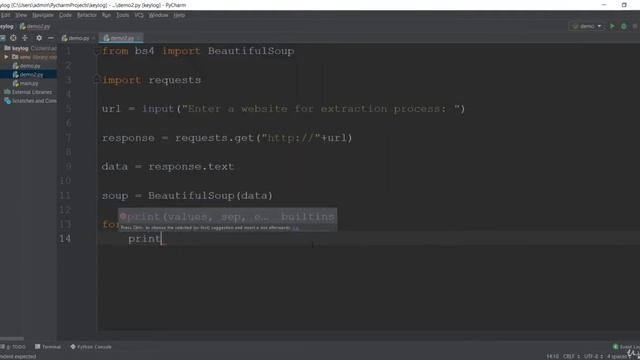Image resolution: width=640 pixels, height=360 pixels.
Task: Click the cursor position 14:10 in status bar
Action: (552, 356)
